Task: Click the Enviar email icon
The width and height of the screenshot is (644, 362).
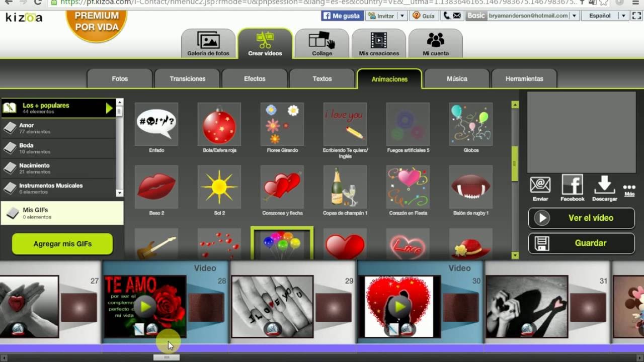Action: coord(540,186)
